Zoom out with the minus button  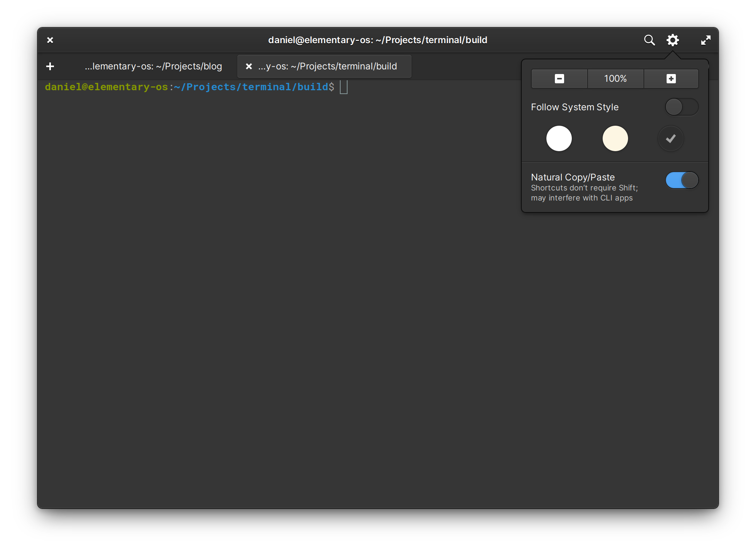(559, 79)
